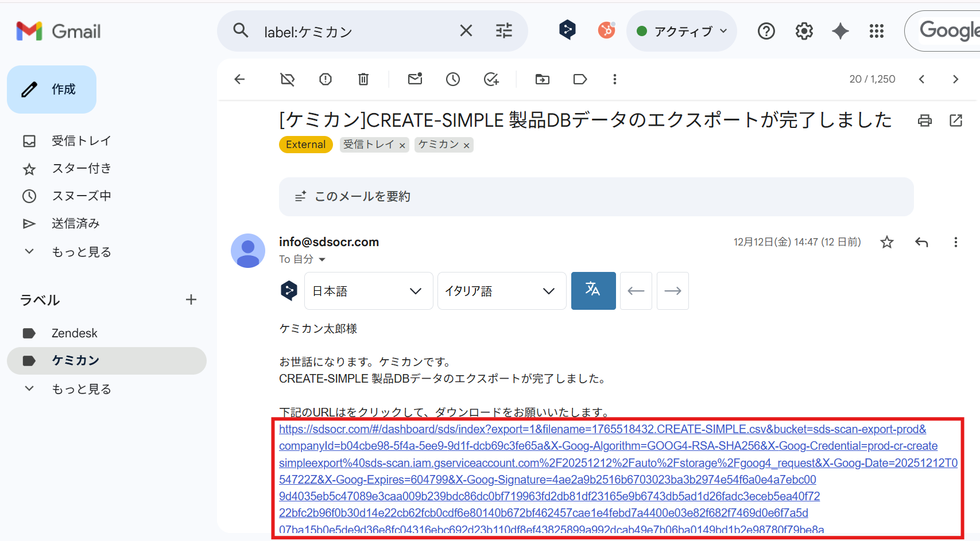Click the orange HubSpot extension icon

[x=606, y=30]
